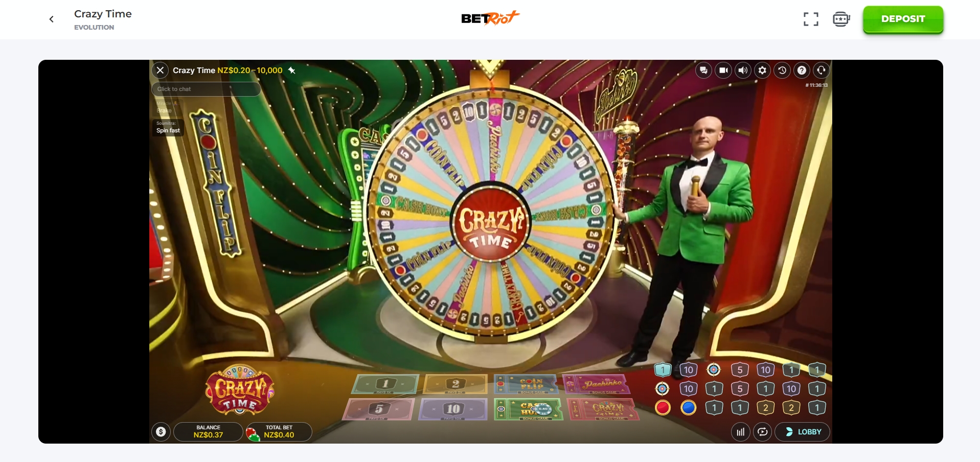Open the ticket icon beside Deposit

[x=841, y=19]
